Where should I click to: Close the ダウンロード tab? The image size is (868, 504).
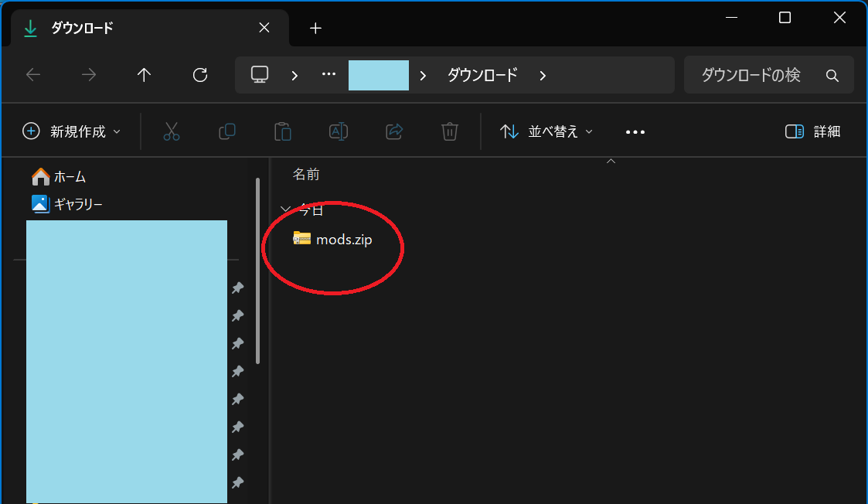point(264,28)
